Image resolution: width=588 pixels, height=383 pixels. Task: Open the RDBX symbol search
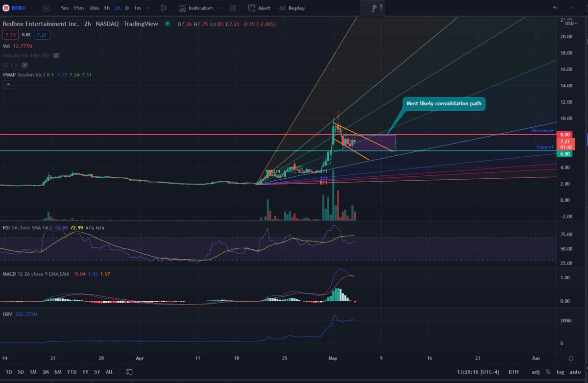15,8
